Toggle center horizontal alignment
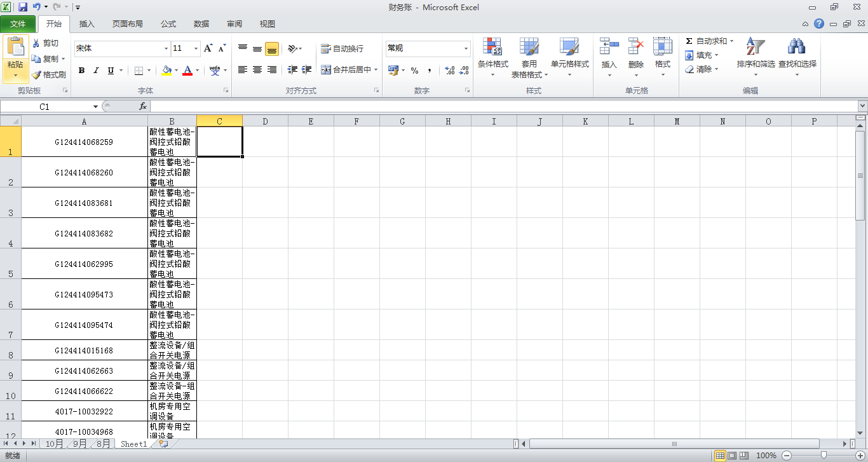868x462 pixels. (257, 70)
